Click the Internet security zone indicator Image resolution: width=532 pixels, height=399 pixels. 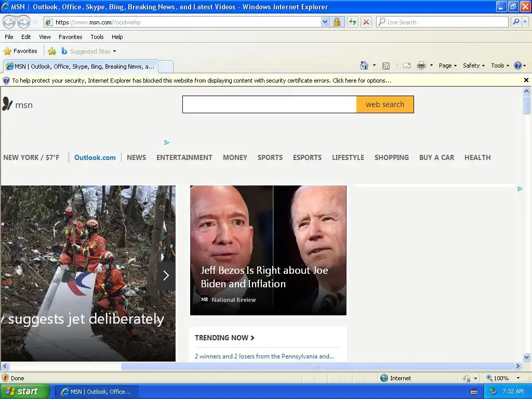click(x=395, y=378)
